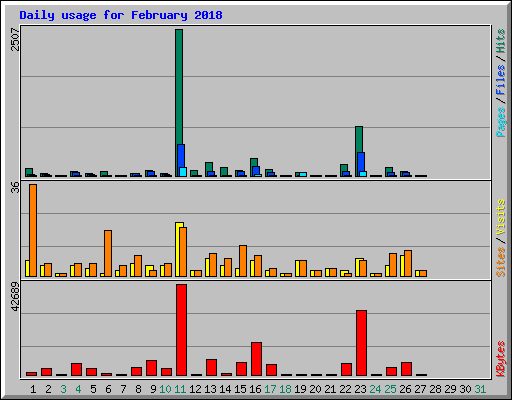Click the green day label 17

(x=270, y=389)
